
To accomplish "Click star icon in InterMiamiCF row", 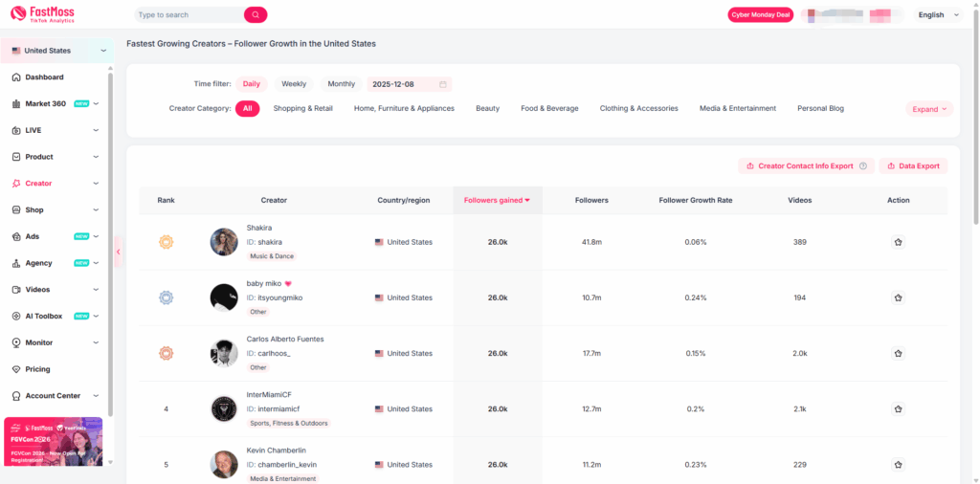I will [898, 409].
